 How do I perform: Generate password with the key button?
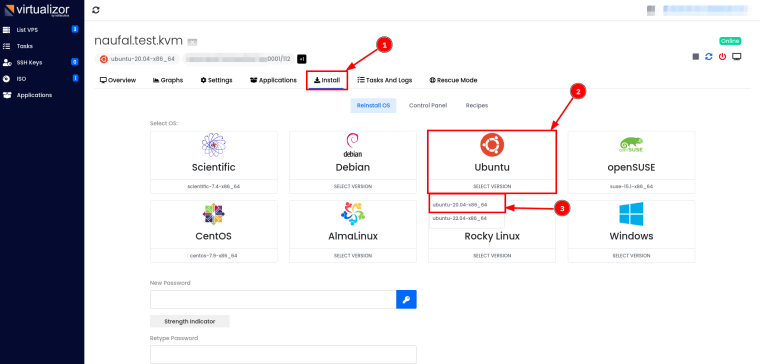[x=406, y=300]
